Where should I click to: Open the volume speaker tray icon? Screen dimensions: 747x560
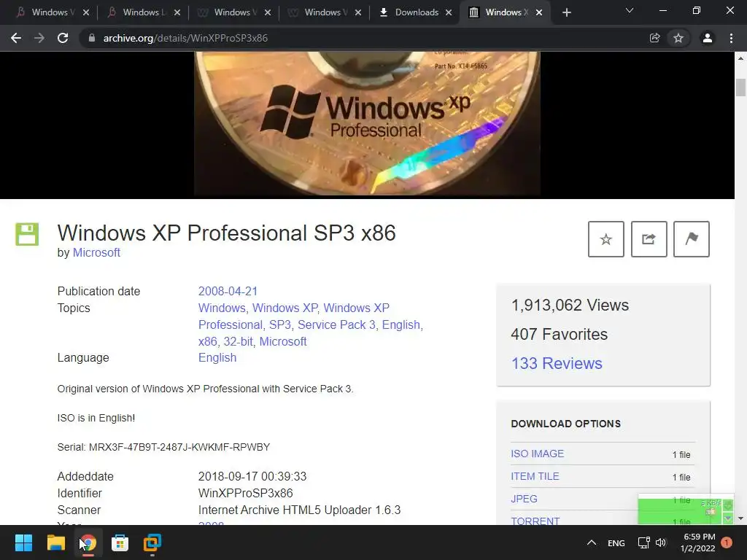click(661, 542)
